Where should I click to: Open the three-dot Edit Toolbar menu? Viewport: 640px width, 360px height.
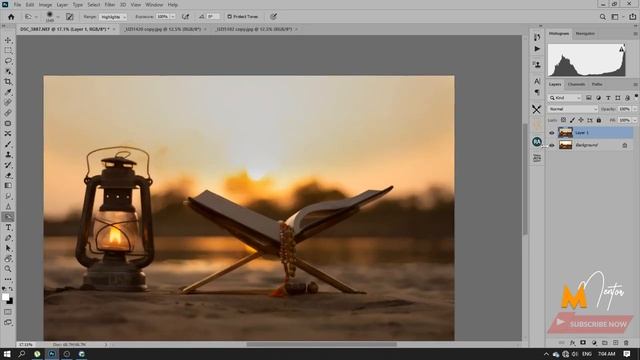point(8,280)
